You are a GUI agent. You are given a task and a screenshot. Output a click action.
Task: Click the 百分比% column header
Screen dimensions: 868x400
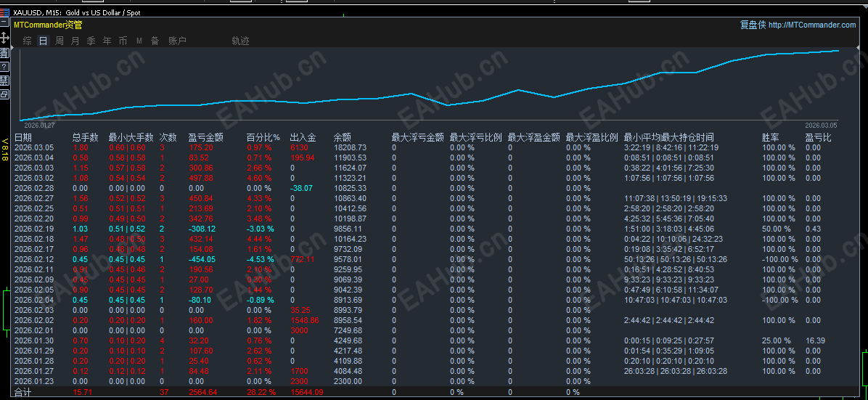tap(263, 137)
